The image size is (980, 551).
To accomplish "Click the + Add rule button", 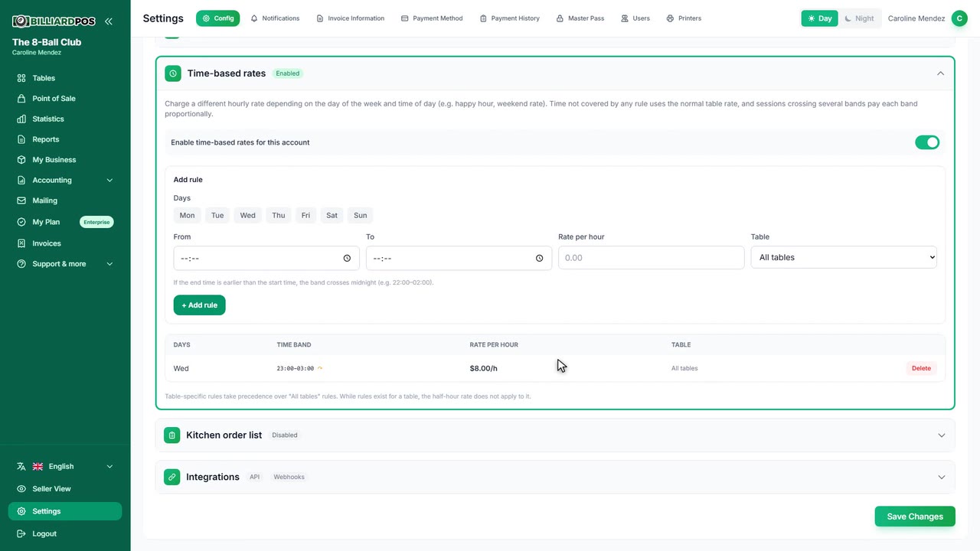I will [x=200, y=305].
